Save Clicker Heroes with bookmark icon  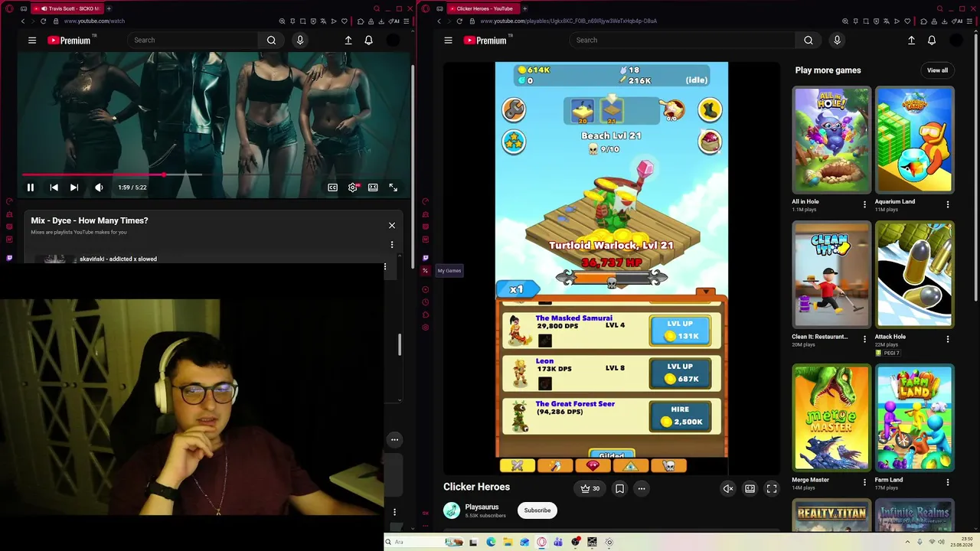point(619,488)
